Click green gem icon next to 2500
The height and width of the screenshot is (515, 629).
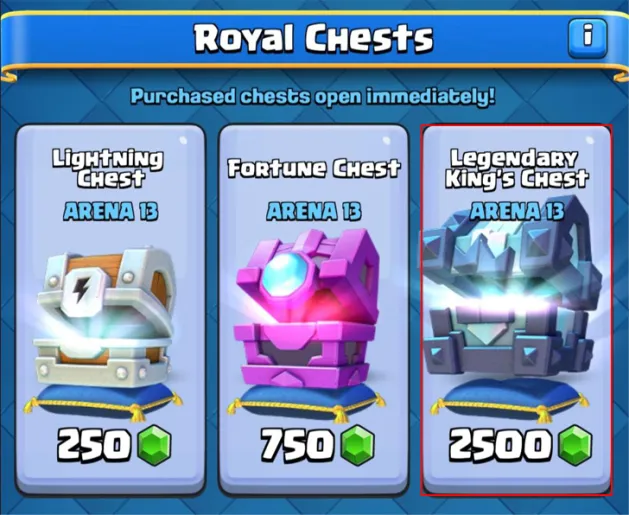click(x=575, y=446)
